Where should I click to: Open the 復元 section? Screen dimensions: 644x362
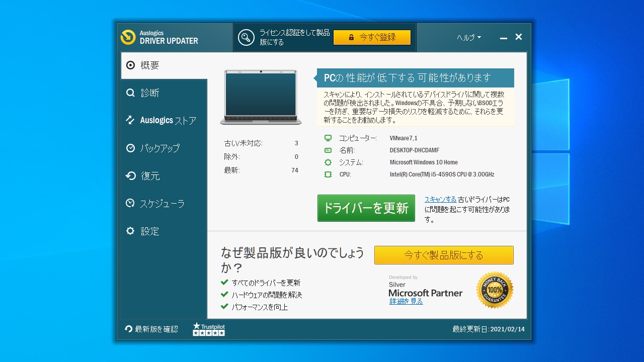[x=164, y=176]
